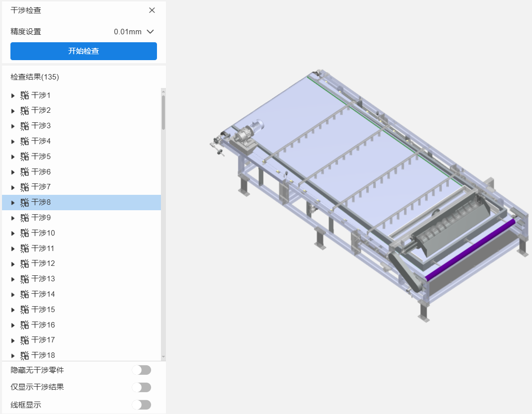Image resolution: width=532 pixels, height=414 pixels.
Task: Click the interference icon beside 干涉11
Action: click(24, 248)
